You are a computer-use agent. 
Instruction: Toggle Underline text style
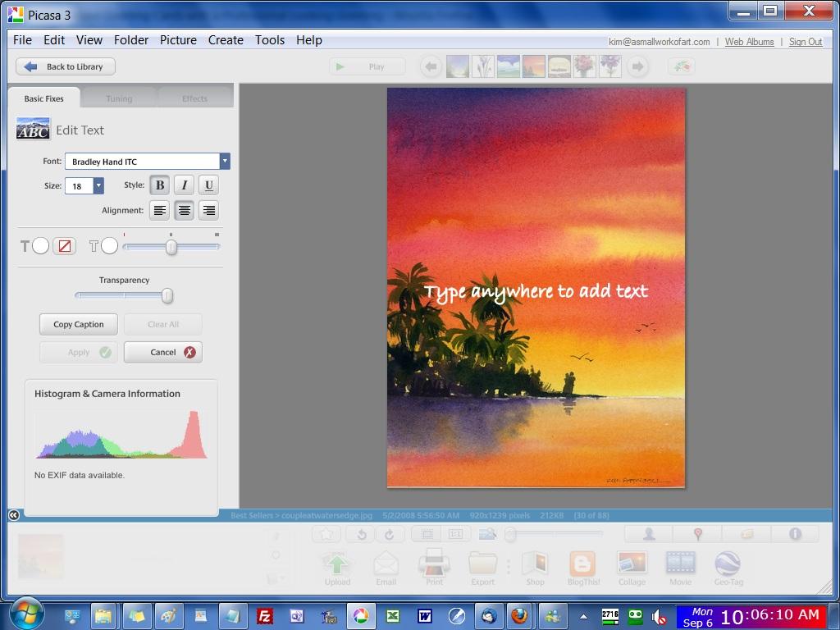[209, 185]
